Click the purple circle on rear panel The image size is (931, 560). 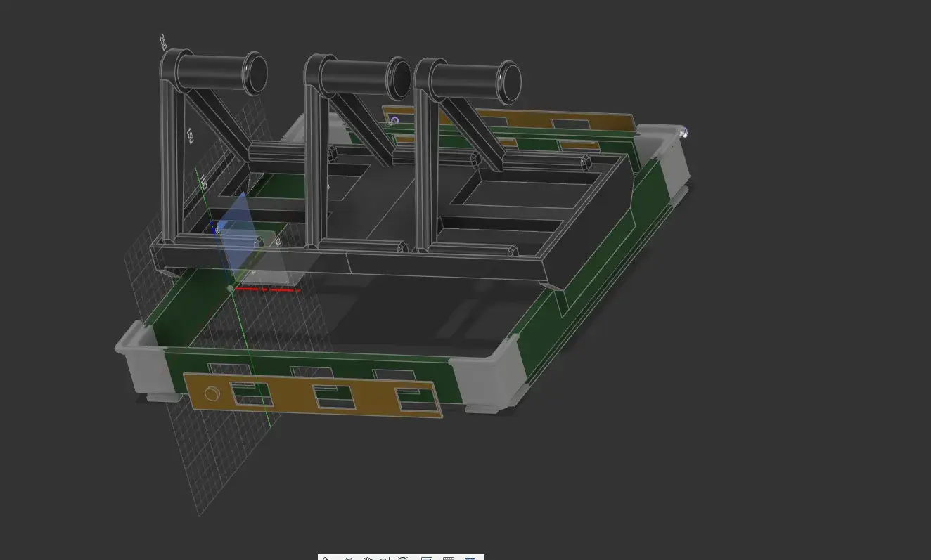pyautogui.click(x=394, y=121)
